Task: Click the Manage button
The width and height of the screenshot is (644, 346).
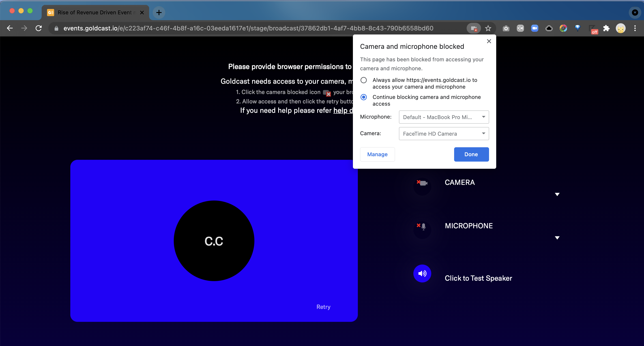Action: point(377,154)
